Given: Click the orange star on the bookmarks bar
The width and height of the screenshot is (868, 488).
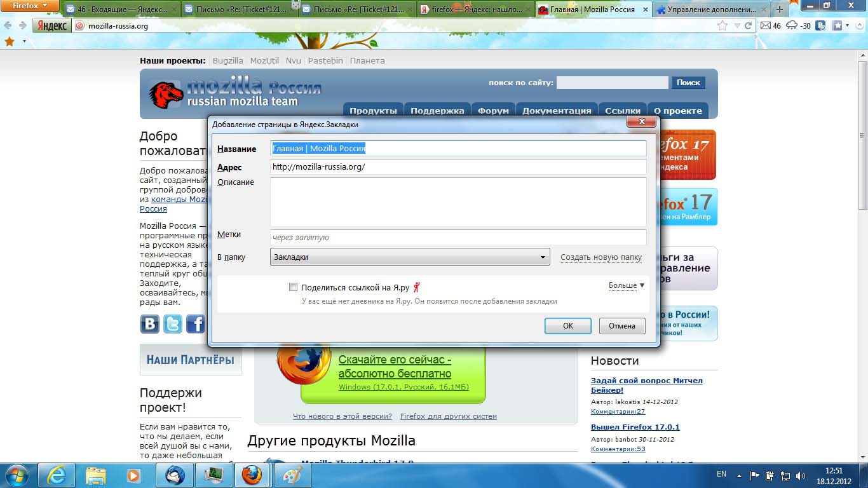Looking at the screenshot, I should [10, 41].
